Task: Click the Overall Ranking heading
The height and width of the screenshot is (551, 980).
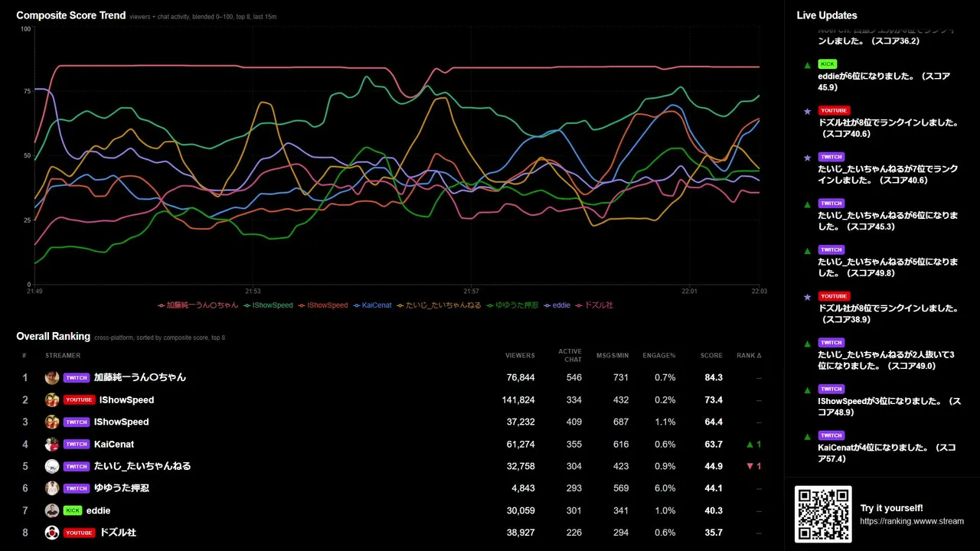Action: click(54, 337)
